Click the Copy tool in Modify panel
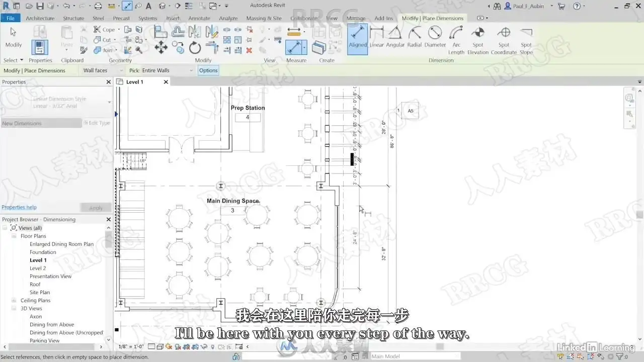The height and width of the screenshot is (362, 644). (178, 48)
